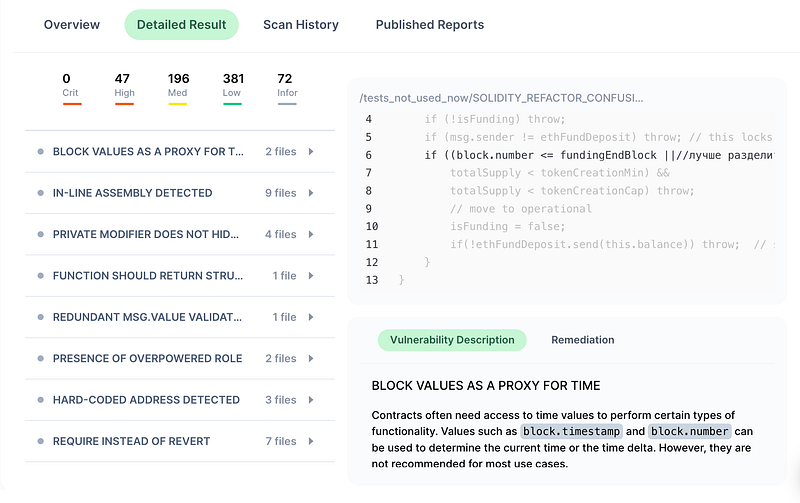
Task: Click the SOLIDITY_REFACTOR file path
Action: click(x=501, y=99)
